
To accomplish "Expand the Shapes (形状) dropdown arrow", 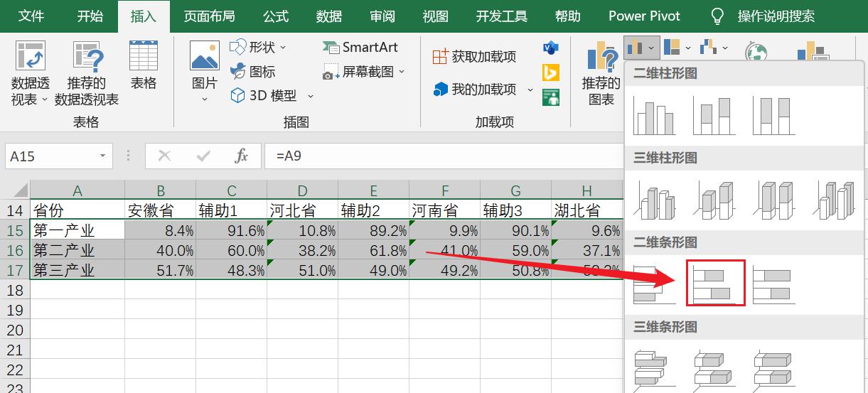I will tap(283, 48).
